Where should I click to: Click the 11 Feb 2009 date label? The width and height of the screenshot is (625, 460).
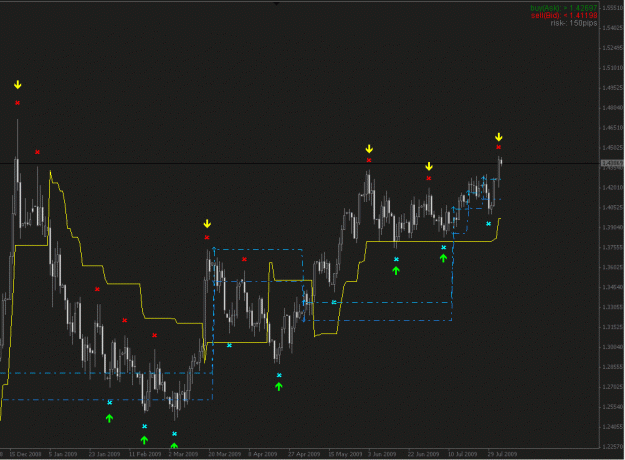click(145, 454)
